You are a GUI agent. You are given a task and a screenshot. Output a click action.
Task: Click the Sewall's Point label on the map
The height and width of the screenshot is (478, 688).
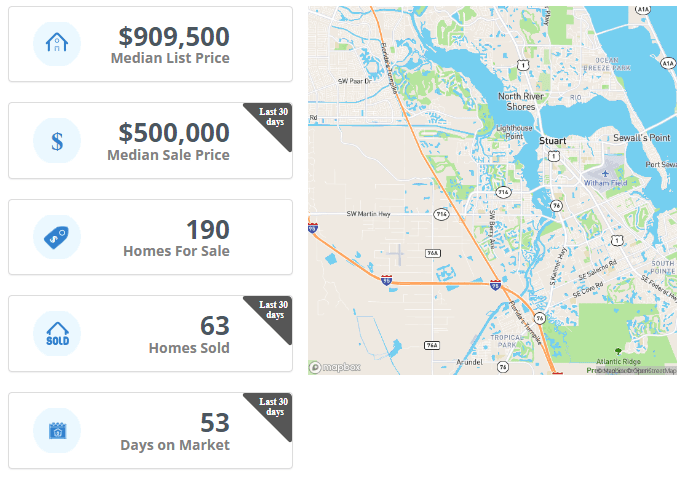coord(641,138)
